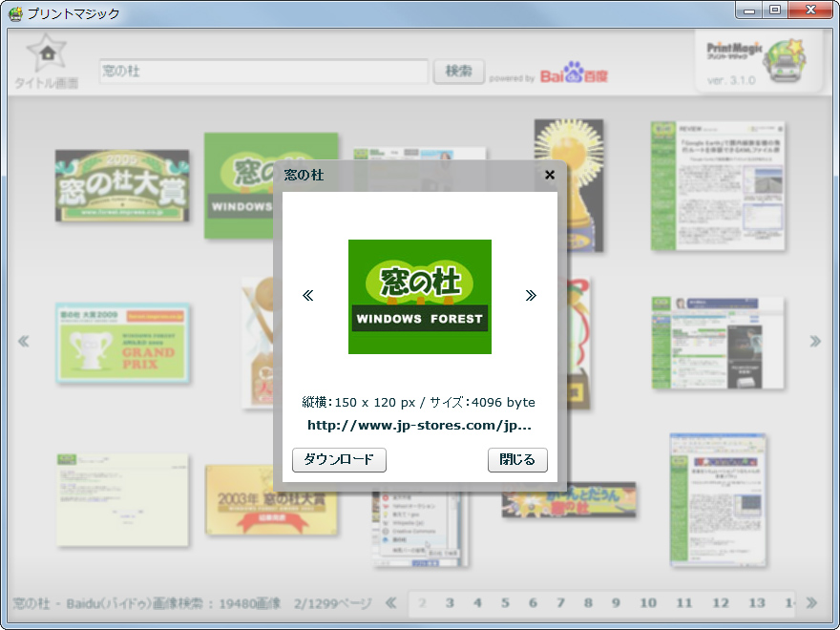This screenshot has width=840, height=630.
Task: Go to results page 5
Action: (505, 603)
